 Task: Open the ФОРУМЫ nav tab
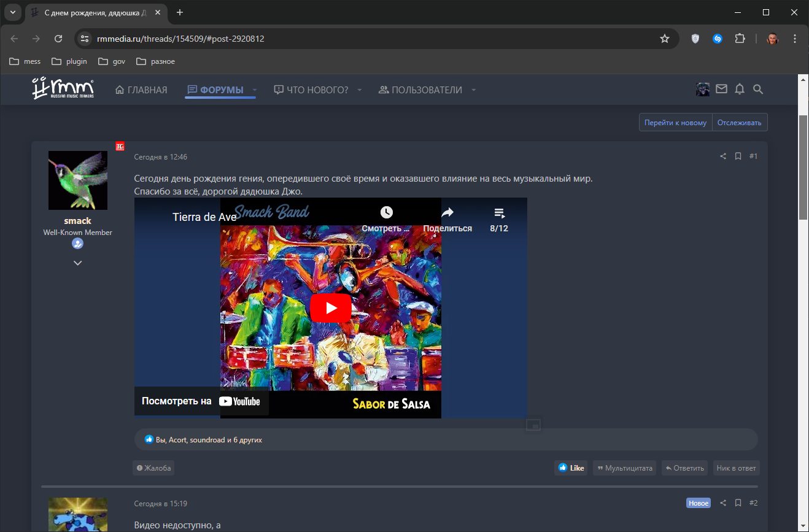tap(215, 90)
